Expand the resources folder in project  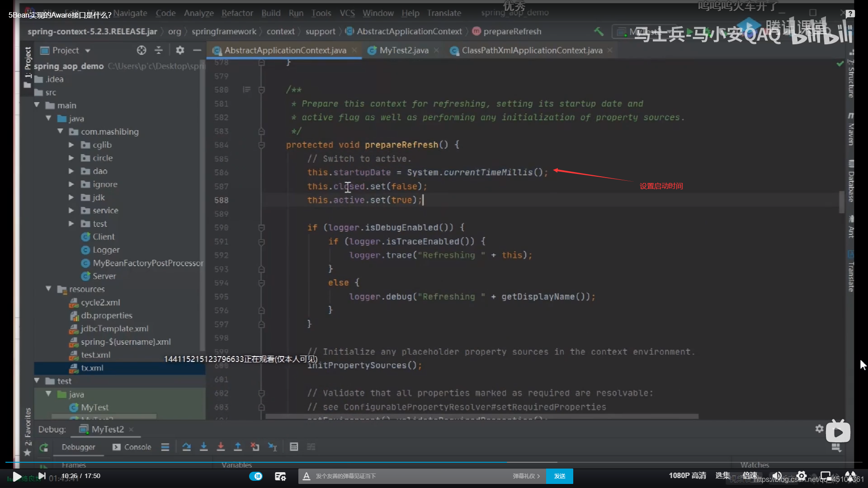[x=48, y=289]
